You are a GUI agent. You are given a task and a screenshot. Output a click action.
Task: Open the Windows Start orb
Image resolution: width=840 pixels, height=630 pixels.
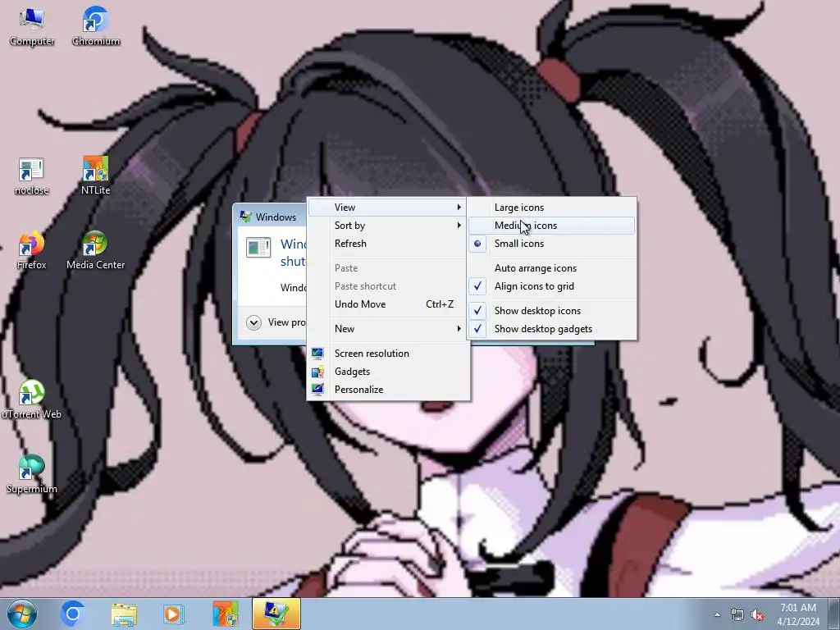click(22, 614)
